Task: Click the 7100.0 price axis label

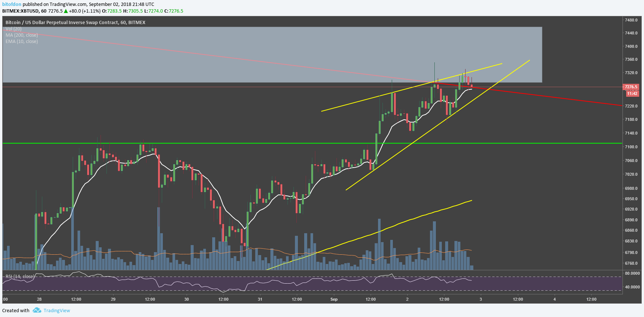Action: (x=631, y=147)
